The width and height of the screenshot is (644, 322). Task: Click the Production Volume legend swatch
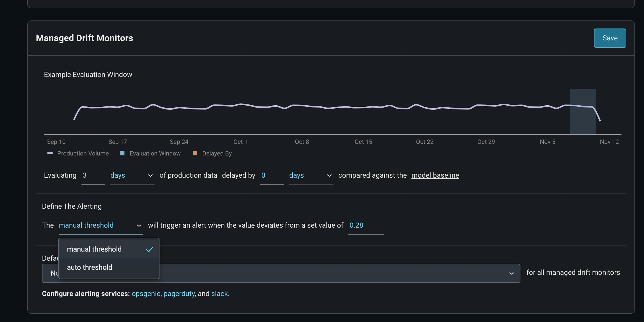tap(50, 153)
